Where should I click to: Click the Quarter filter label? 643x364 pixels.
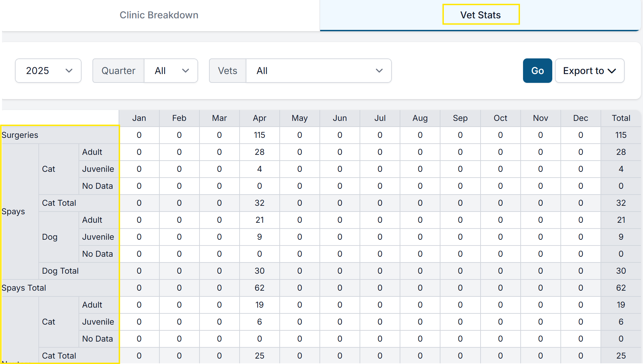[118, 71]
